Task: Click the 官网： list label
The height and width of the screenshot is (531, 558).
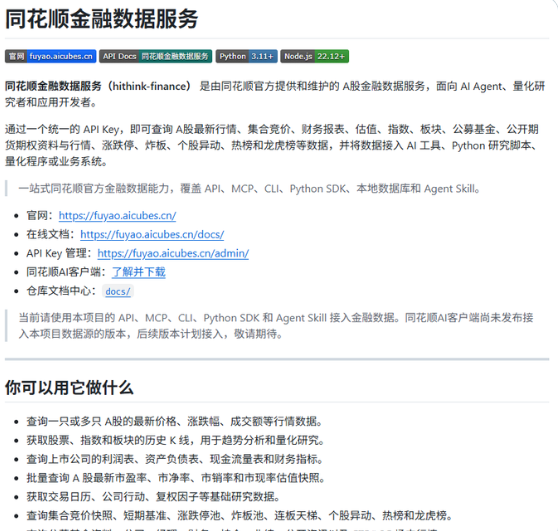Action: [40, 216]
